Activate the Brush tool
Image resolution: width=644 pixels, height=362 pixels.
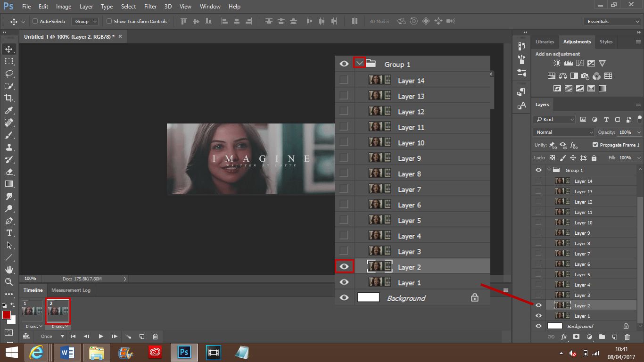coord(9,135)
